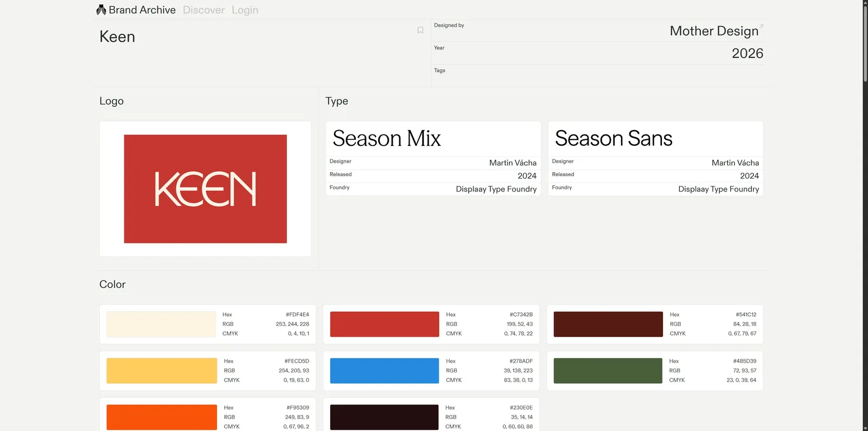Click the hex value #230E0E

521,408
